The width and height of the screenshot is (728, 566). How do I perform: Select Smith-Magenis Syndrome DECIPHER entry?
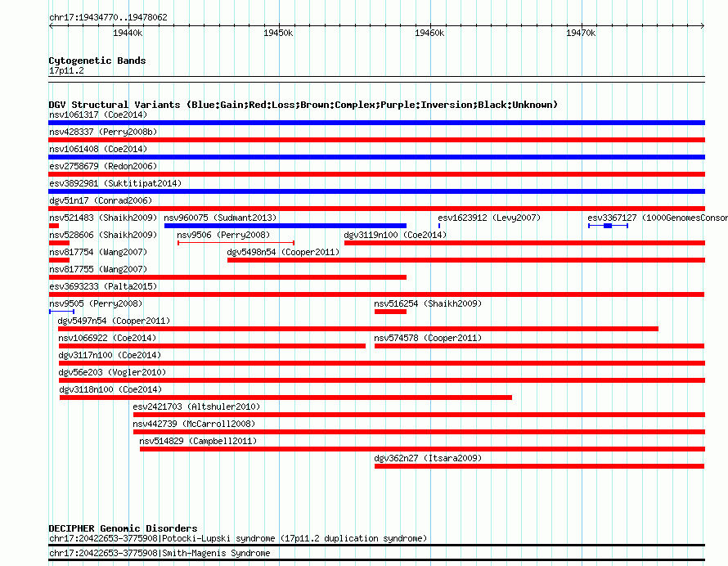tap(160, 553)
